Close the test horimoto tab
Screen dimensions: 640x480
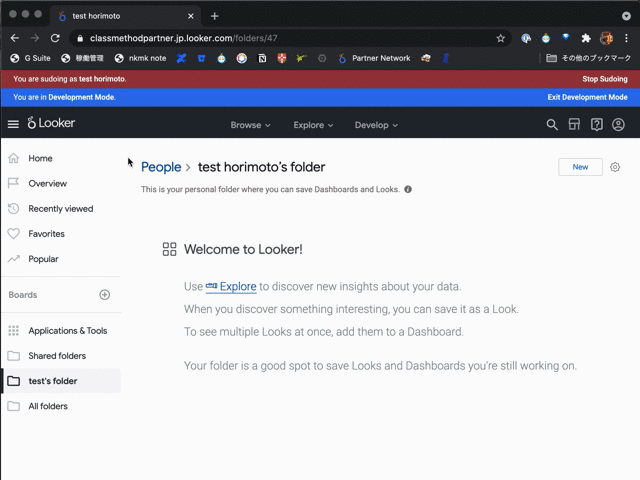pos(191,16)
